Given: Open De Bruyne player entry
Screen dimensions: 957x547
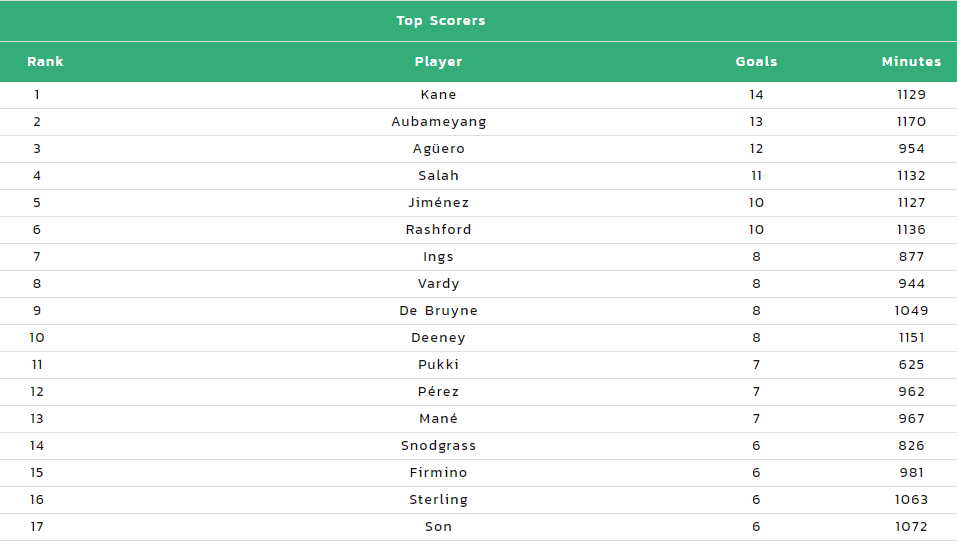Looking at the screenshot, I should click(438, 311).
